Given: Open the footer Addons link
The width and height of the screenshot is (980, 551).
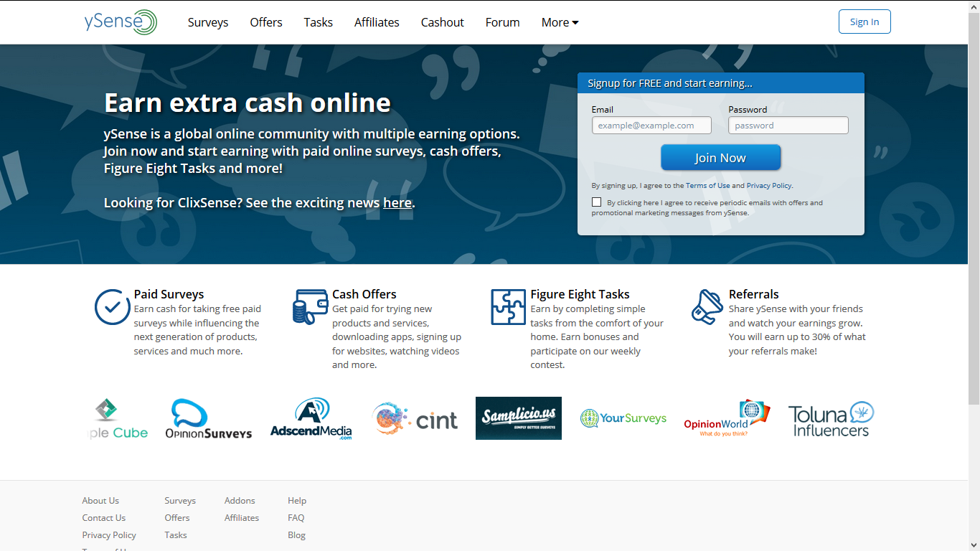Looking at the screenshot, I should (x=240, y=501).
